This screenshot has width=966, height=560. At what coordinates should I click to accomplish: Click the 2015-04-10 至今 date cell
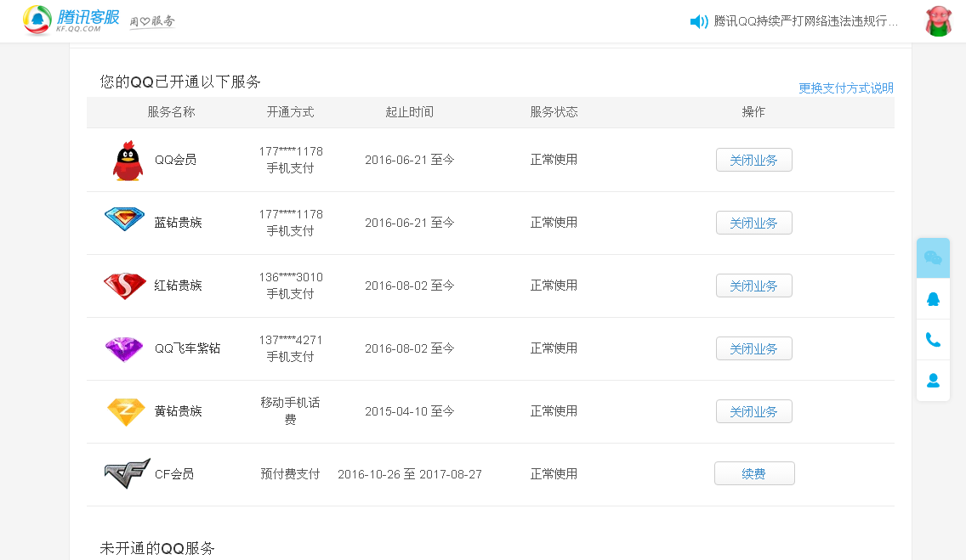pyautogui.click(x=410, y=411)
